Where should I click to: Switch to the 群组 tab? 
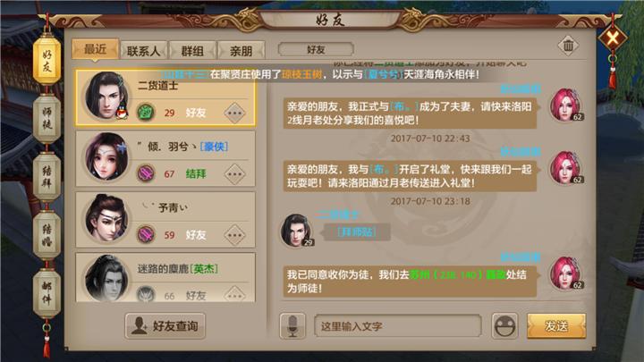(x=192, y=51)
